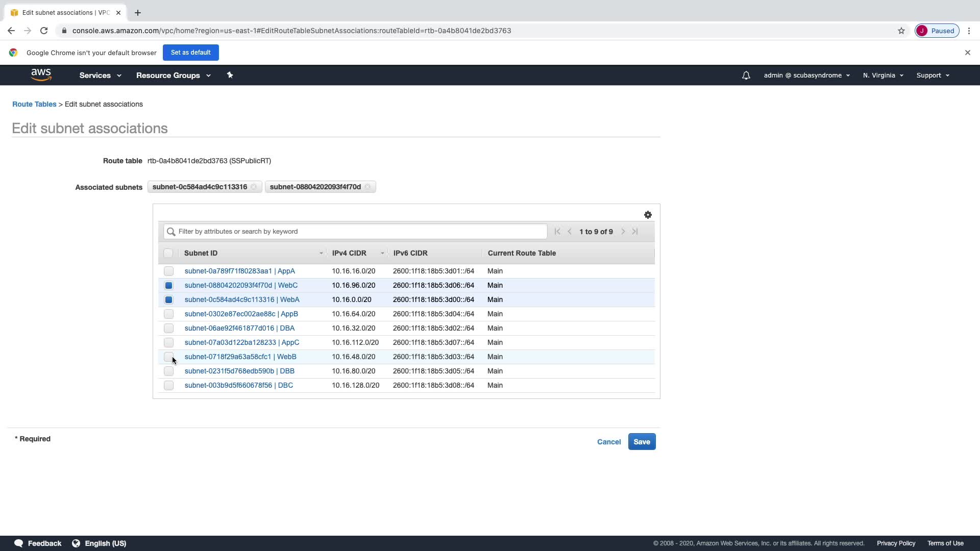Image resolution: width=980 pixels, height=551 pixels.
Task: Reload the page with the refresh icon
Action: pyautogui.click(x=44, y=31)
